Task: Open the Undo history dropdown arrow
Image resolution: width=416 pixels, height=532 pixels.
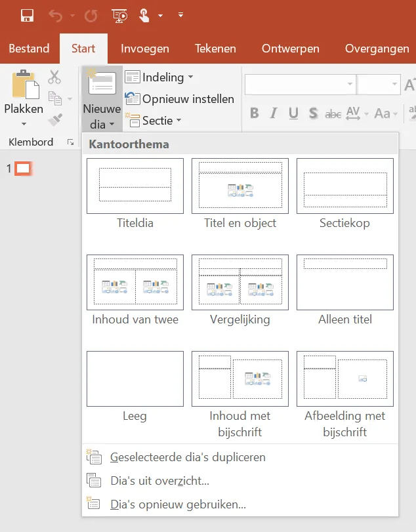Action: click(x=72, y=16)
